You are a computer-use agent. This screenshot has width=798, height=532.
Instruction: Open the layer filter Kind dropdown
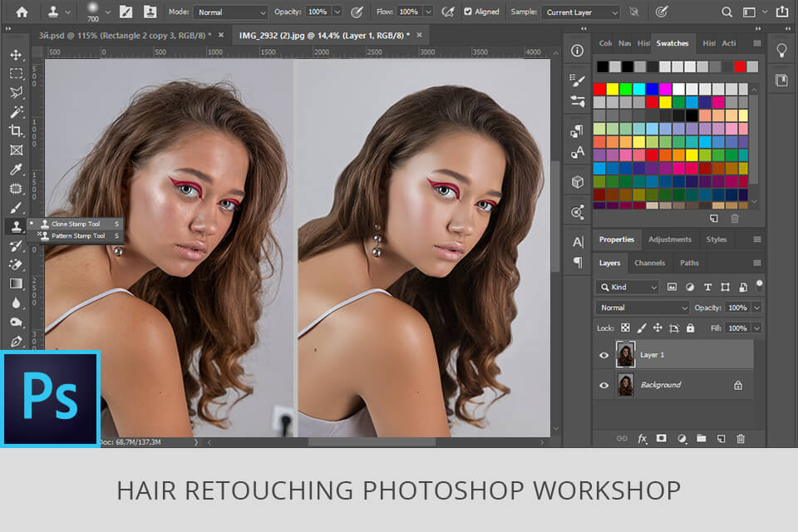coord(626,287)
